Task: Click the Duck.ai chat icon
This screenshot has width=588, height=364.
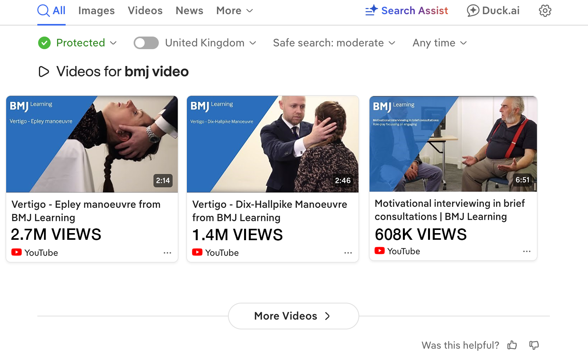Action: click(473, 11)
